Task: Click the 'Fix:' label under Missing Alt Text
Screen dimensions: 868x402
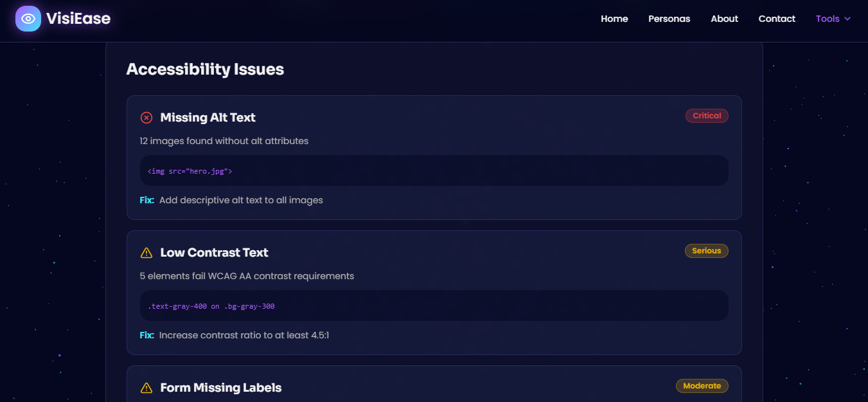Action: (x=147, y=200)
